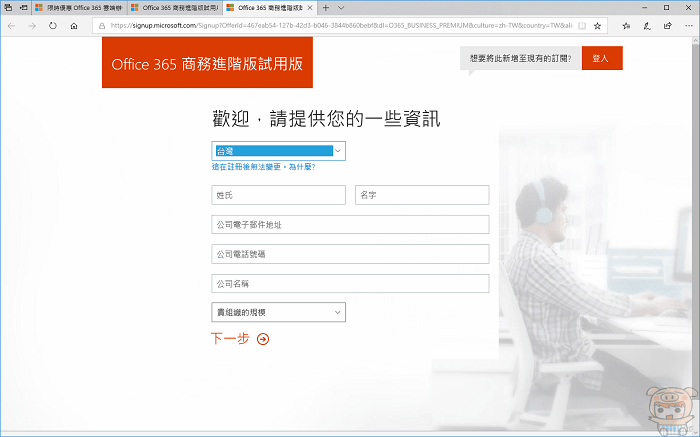Toggle reading view icon in address bar
700x437 pixels.
[x=582, y=26]
